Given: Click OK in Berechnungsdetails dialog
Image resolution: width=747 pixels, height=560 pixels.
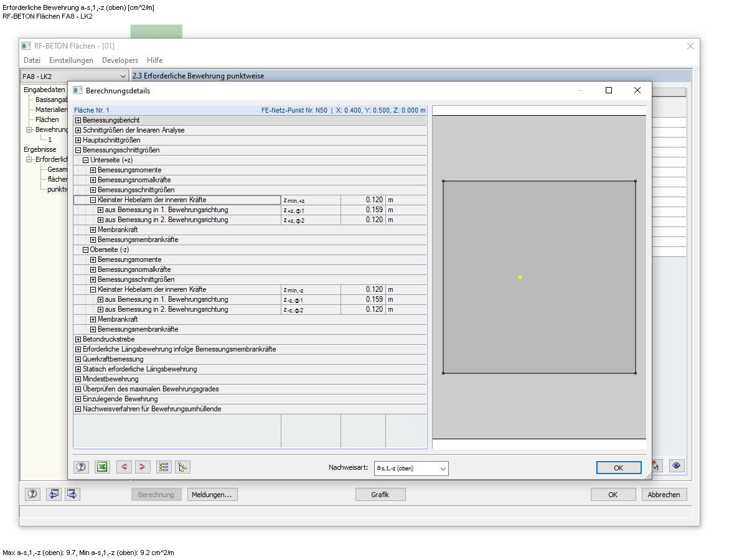Looking at the screenshot, I should [619, 468].
